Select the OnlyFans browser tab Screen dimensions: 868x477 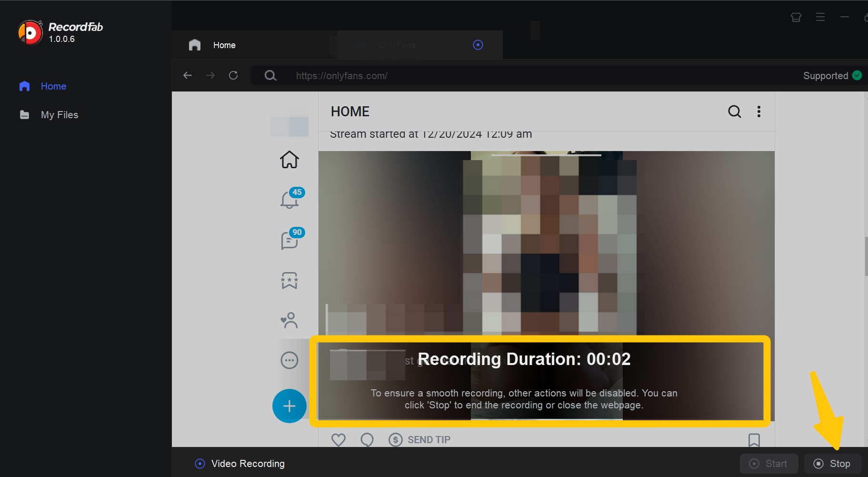click(419, 45)
